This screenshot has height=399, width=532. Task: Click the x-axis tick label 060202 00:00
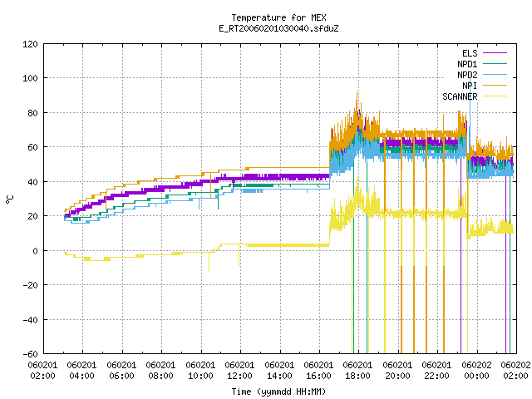pos(476,371)
